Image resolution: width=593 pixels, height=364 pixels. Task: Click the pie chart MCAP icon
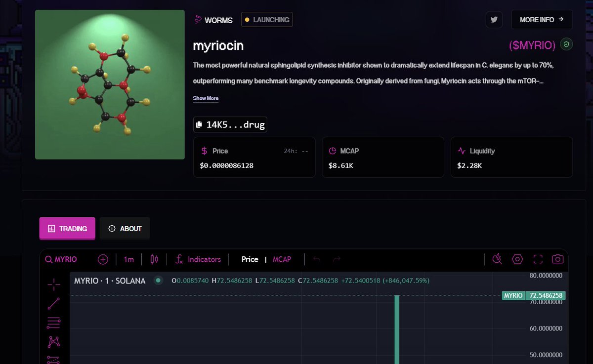coord(333,151)
